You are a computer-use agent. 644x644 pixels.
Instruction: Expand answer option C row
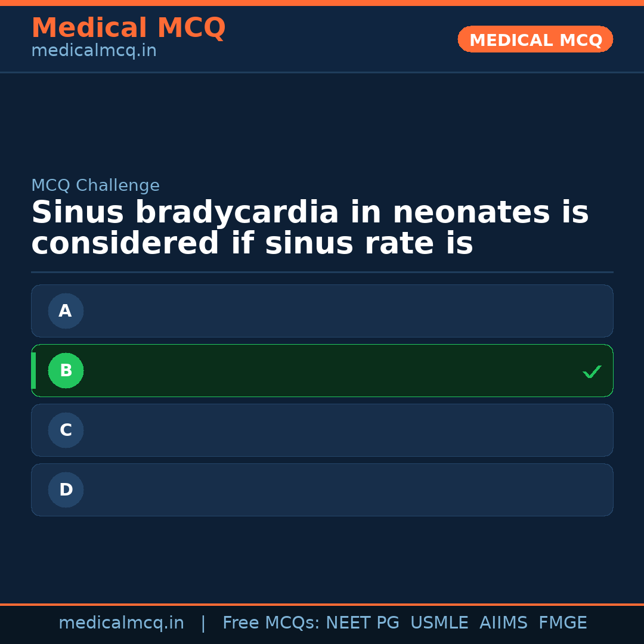pyautogui.click(x=322, y=430)
